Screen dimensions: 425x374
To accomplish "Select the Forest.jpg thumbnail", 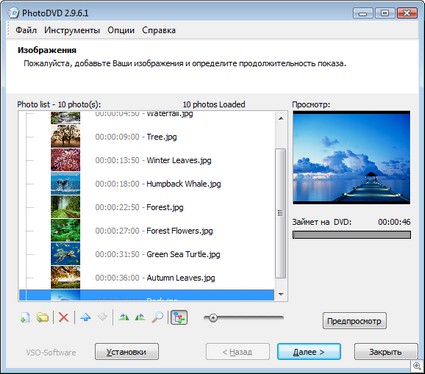I will pos(65,207).
